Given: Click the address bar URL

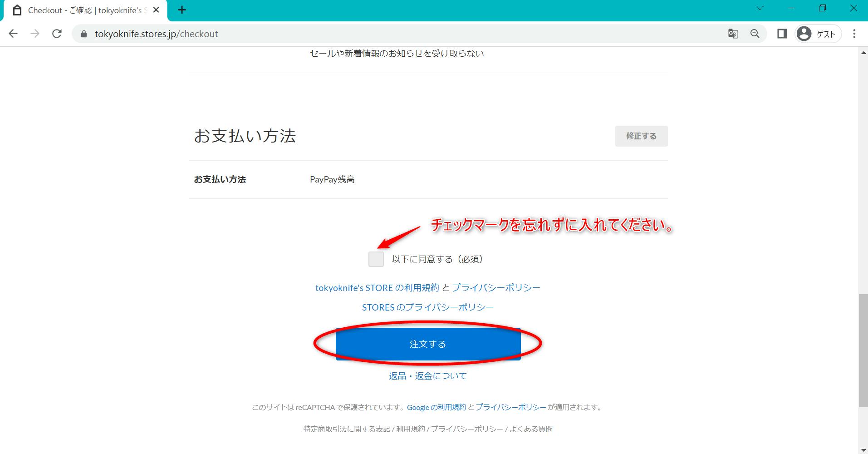Looking at the screenshot, I should coord(157,34).
